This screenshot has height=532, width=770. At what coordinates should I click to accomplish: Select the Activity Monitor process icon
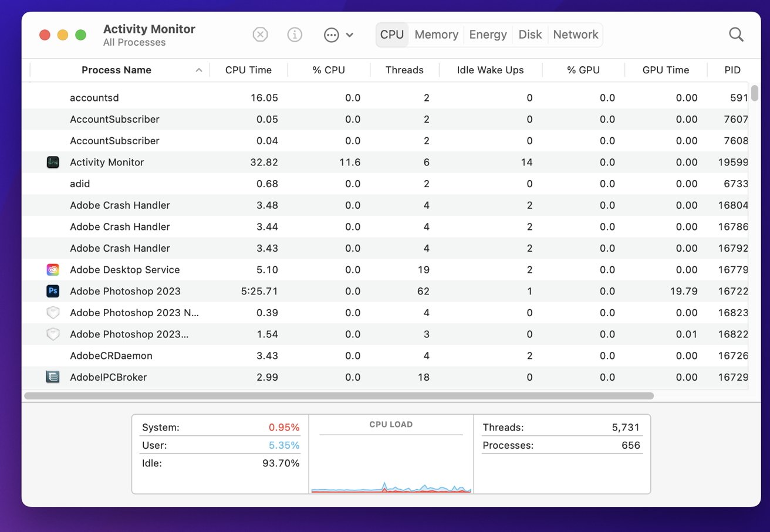[53, 162]
